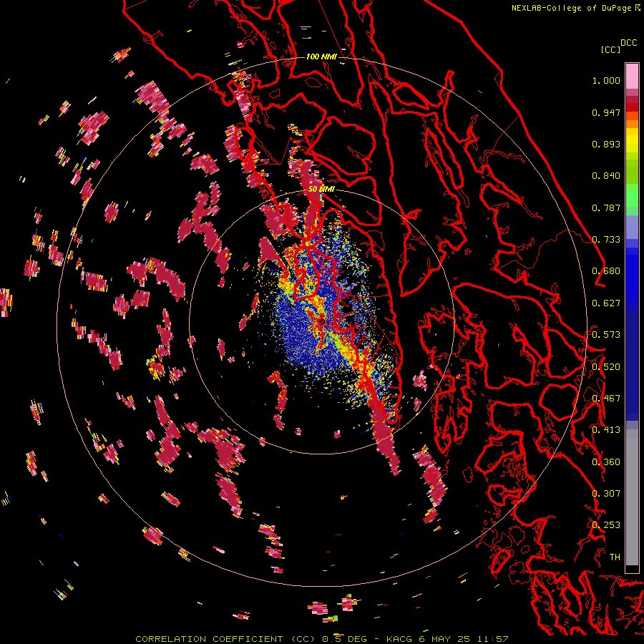This screenshot has height=644, width=644.
Task: Click the light pink top band of the color bar
Action: pyautogui.click(x=632, y=76)
